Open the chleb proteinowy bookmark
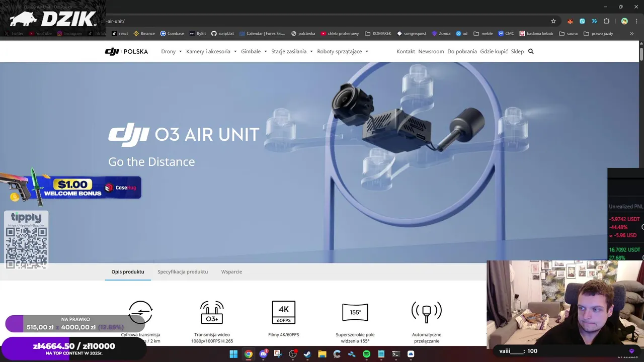This screenshot has width=644, height=362. [340, 34]
